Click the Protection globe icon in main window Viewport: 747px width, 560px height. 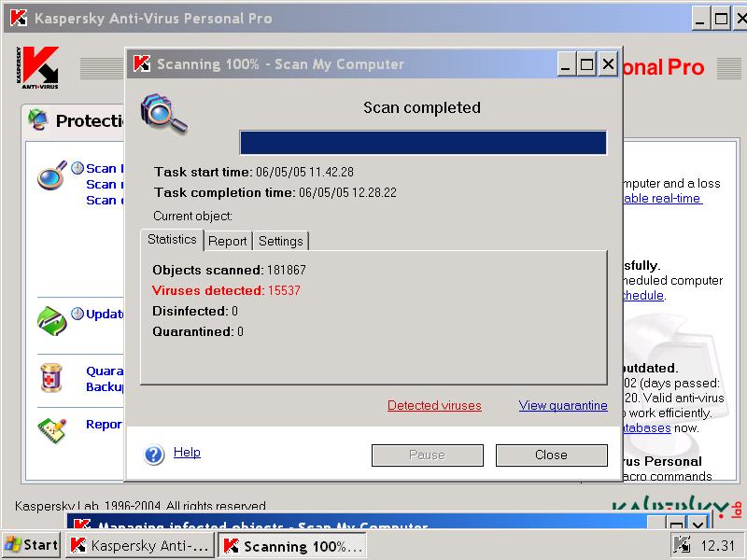point(38,119)
